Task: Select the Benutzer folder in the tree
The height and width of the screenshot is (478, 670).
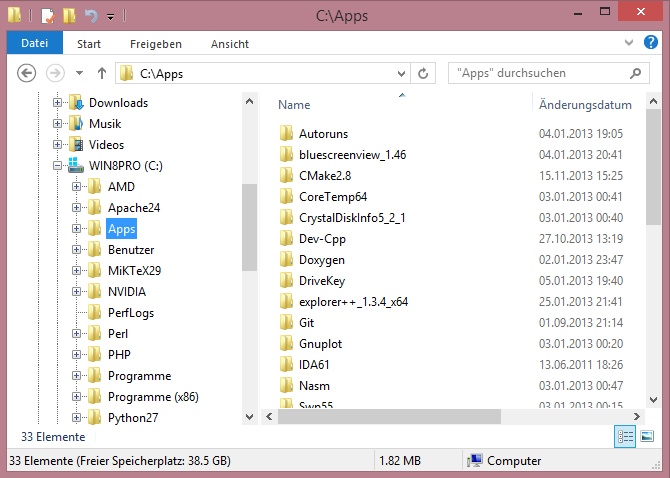Action: click(x=131, y=250)
